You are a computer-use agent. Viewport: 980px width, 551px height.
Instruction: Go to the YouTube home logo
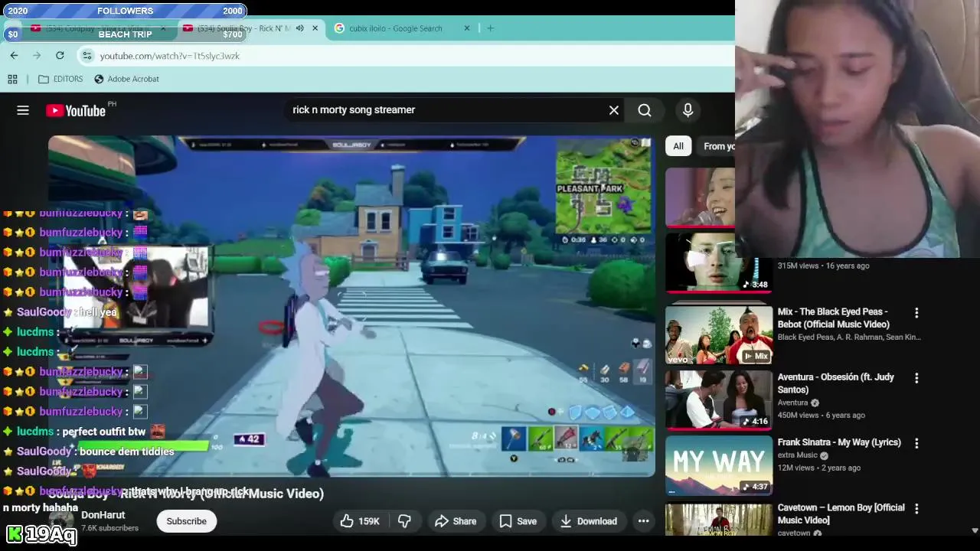click(77, 110)
